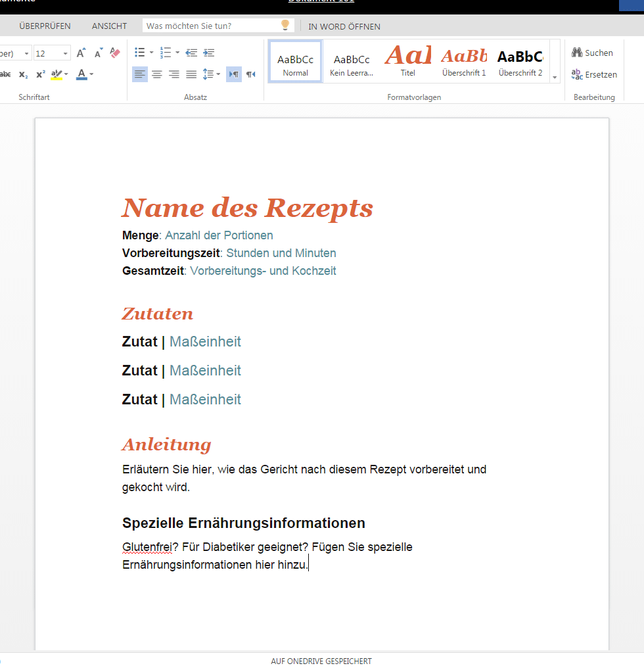The image size is (644, 668).
Task: Click the bold label 'Gesamtzeit'
Action: [x=153, y=271]
